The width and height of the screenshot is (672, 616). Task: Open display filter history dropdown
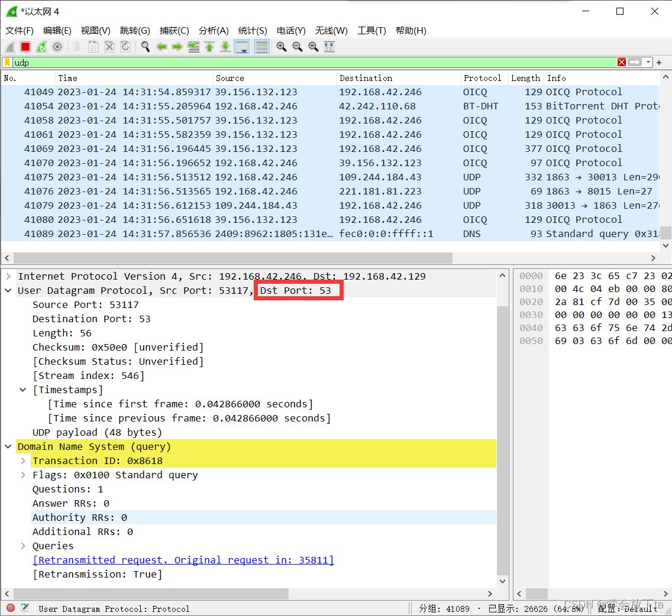[x=648, y=63]
